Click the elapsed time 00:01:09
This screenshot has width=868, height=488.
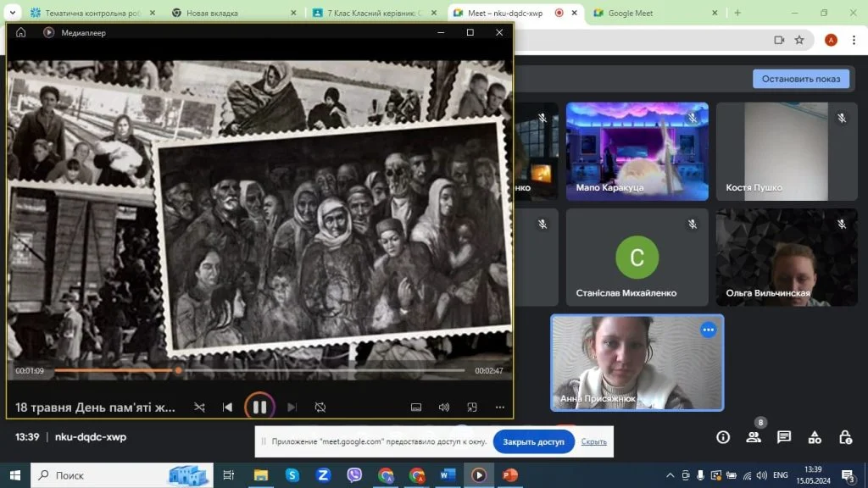click(x=30, y=371)
